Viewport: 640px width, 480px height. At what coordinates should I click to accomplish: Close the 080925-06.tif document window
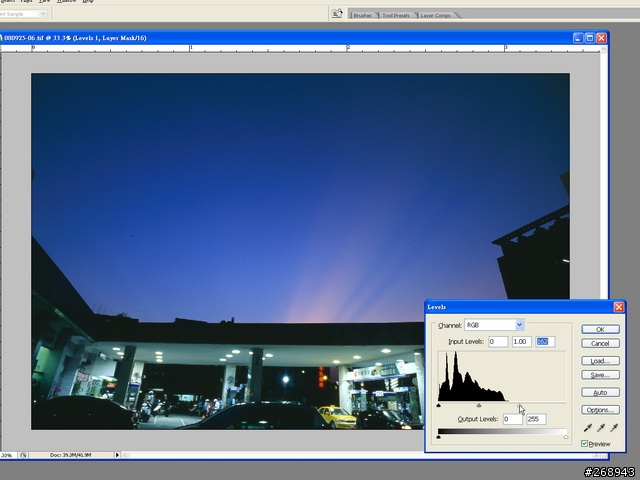(x=601, y=38)
